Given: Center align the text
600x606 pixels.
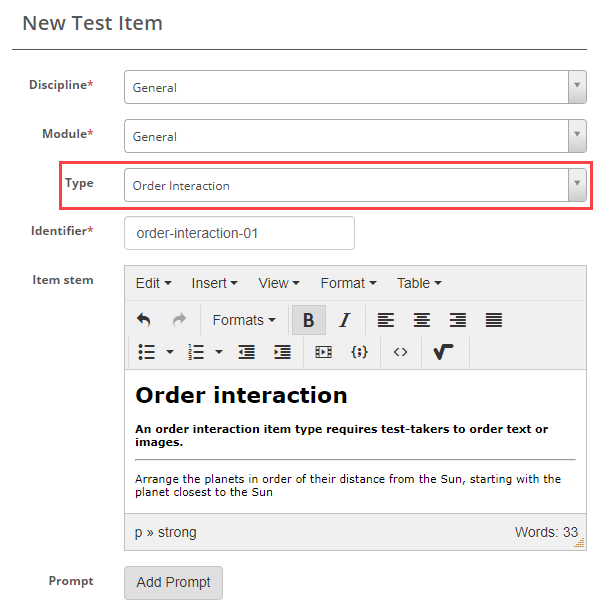Looking at the screenshot, I should click(x=422, y=320).
